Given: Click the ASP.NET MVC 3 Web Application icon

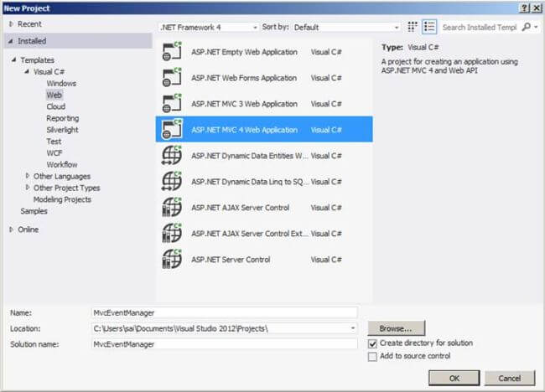Looking at the screenshot, I should click(172, 104).
